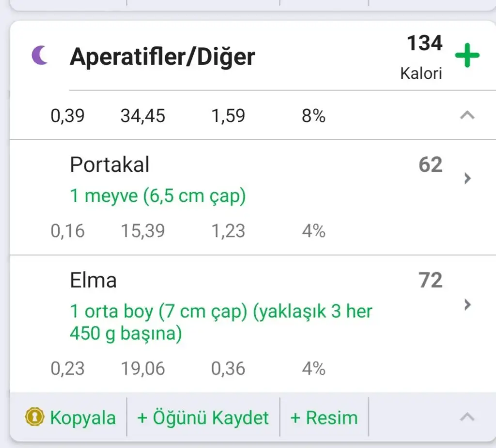Collapse the meal section with bottom chevron
496x448 pixels.
tap(467, 417)
